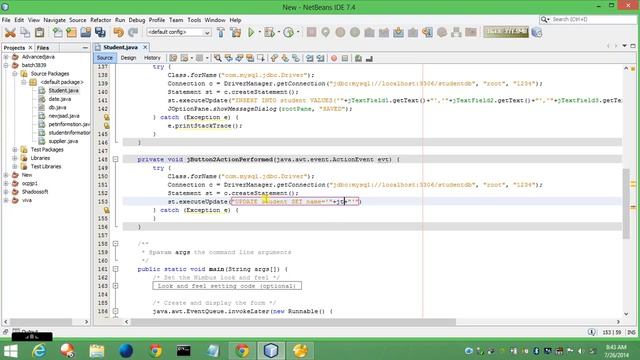Profile project clock icon
This screenshot has height=360, width=640.
[x=288, y=32]
